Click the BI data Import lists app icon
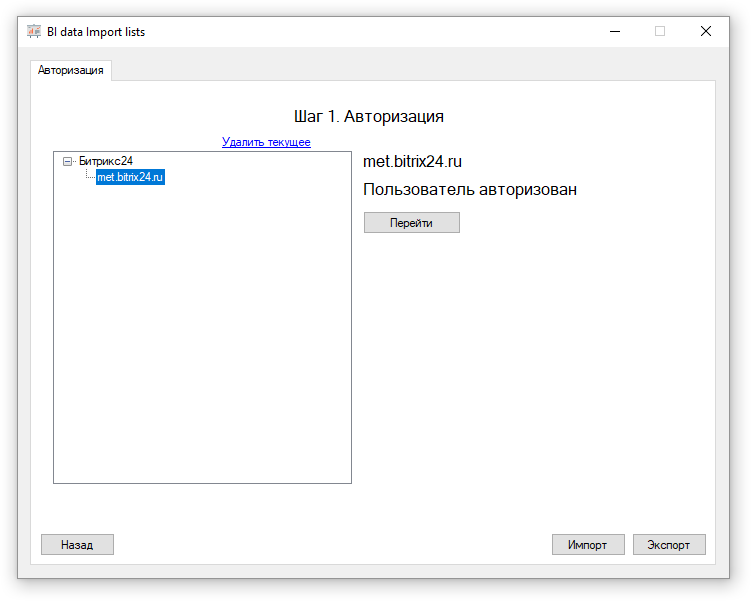This screenshot has width=751, height=601. click(x=34, y=32)
